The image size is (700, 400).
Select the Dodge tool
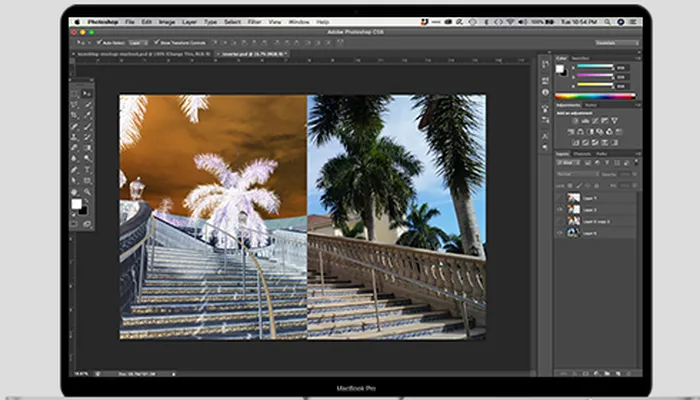coord(88,159)
